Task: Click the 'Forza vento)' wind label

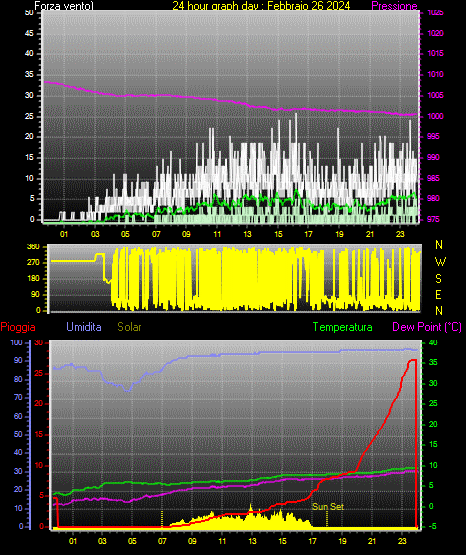Action: click(64, 6)
